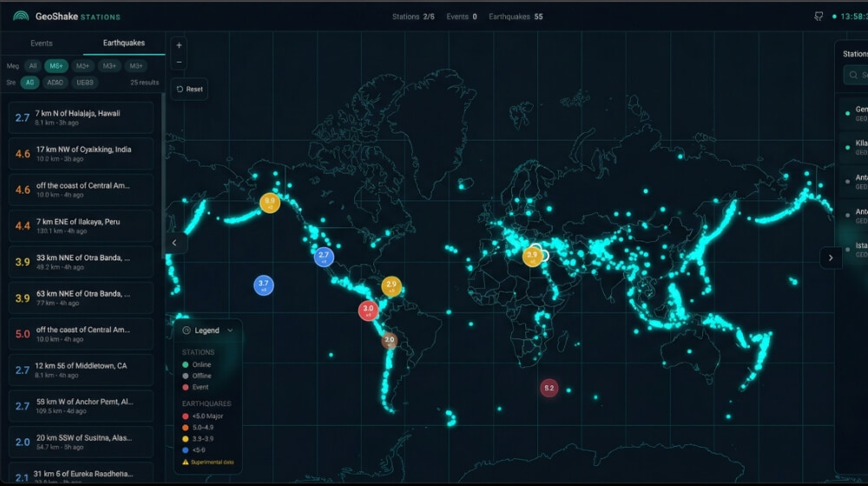Open 17 km NW of Oyaikking, India entry

coord(81,154)
